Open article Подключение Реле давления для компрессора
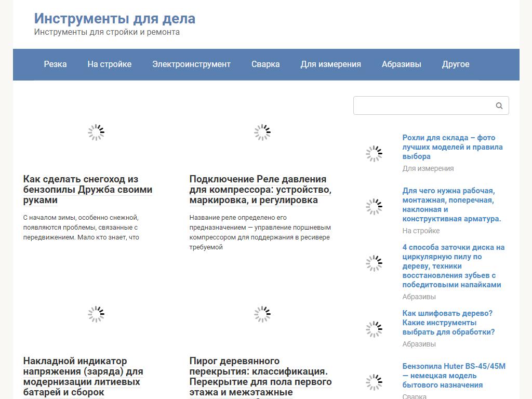The height and width of the screenshot is (399, 532). pyautogui.click(x=260, y=190)
